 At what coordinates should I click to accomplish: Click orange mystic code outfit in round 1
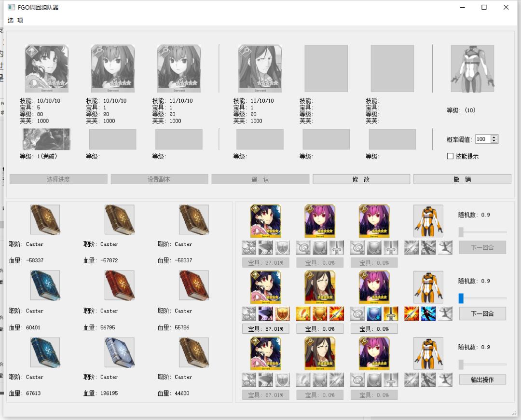click(428, 221)
